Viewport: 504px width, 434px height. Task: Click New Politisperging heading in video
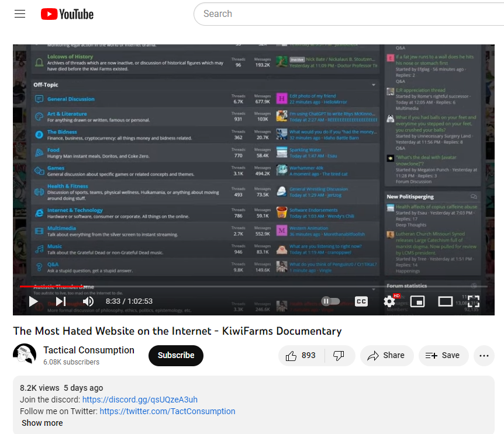pos(410,196)
